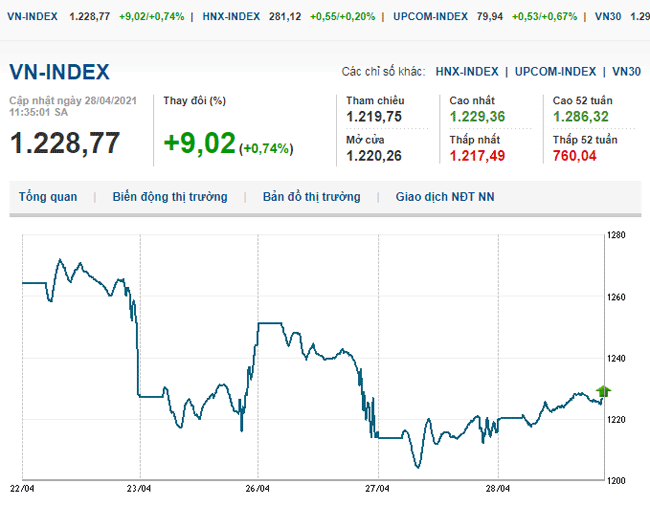Click VN-INDEX in the top ticker bar

coord(31,17)
